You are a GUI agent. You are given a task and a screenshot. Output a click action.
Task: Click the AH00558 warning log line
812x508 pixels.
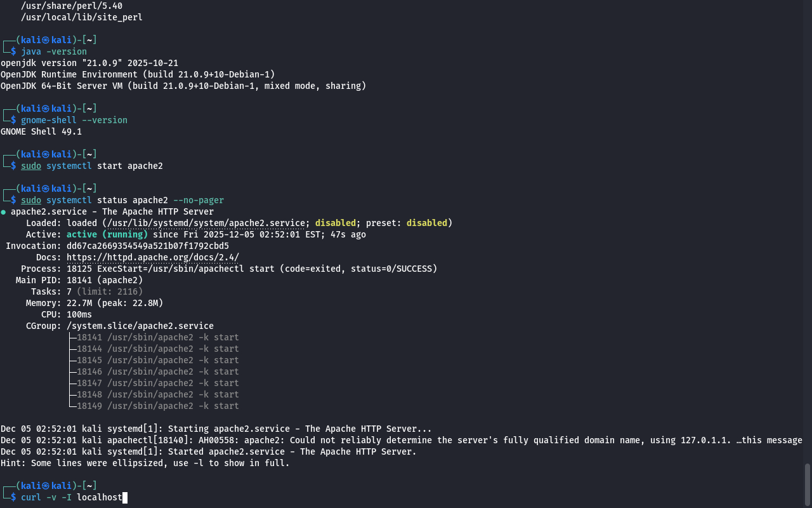pos(401,440)
